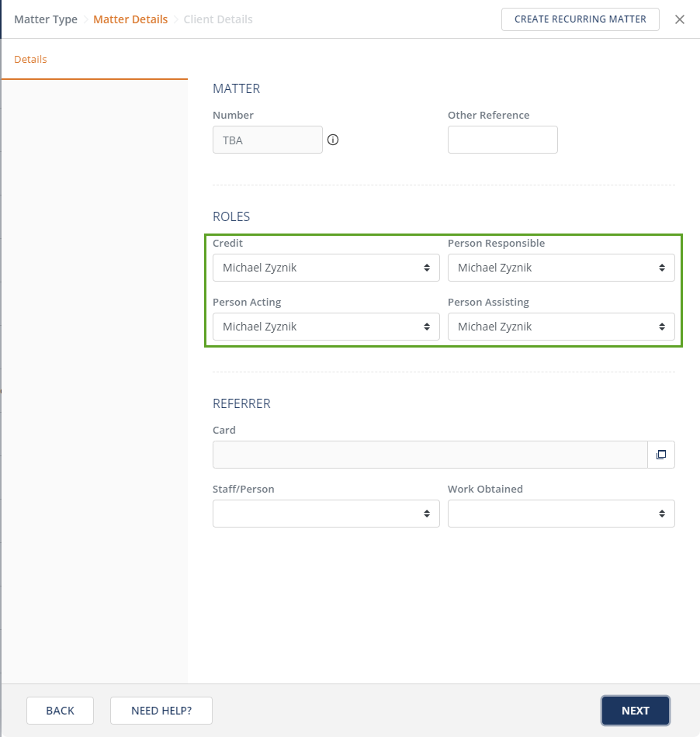Open the Person Assisting dropdown
This screenshot has height=737, width=700.
(561, 327)
